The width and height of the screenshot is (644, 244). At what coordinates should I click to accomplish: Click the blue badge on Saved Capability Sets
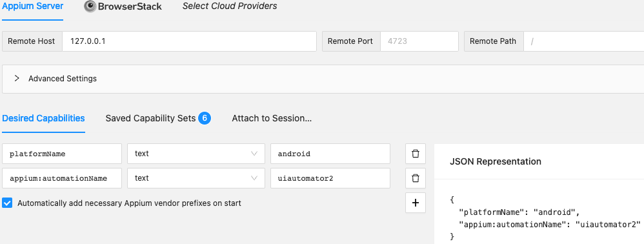[205, 118]
